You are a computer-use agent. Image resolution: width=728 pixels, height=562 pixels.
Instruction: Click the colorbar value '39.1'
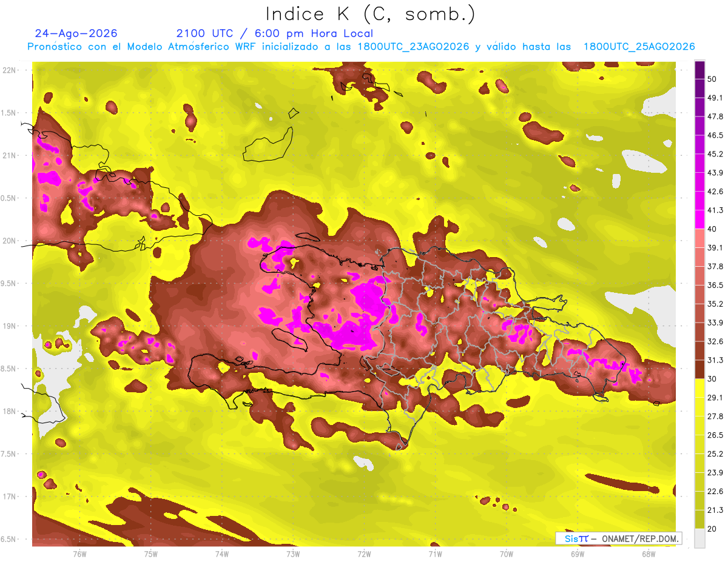(x=715, y=247)
